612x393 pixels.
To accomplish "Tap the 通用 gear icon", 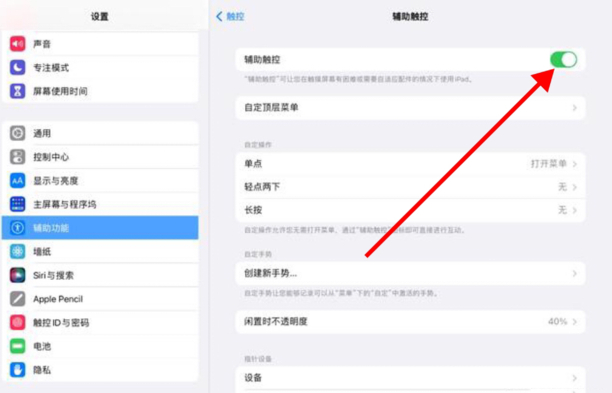I will 17,133.
